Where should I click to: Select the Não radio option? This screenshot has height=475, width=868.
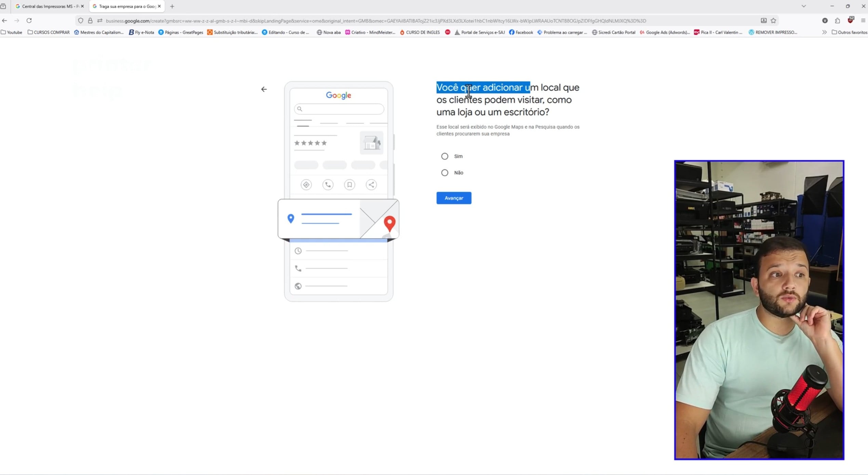coord(444,173)
